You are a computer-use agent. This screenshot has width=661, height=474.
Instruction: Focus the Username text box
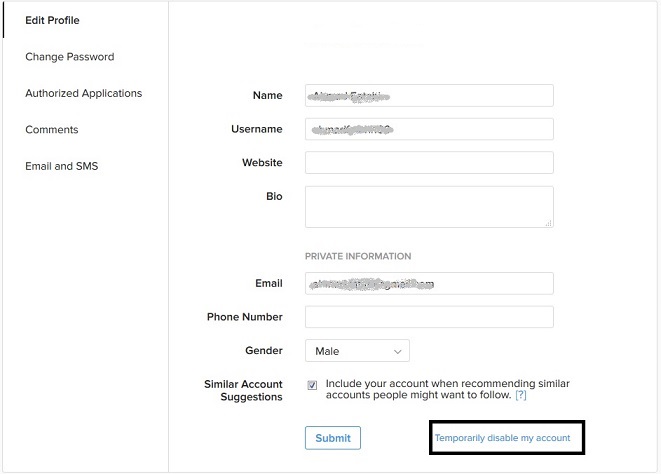pyautogui.click(x=429, y=129)
